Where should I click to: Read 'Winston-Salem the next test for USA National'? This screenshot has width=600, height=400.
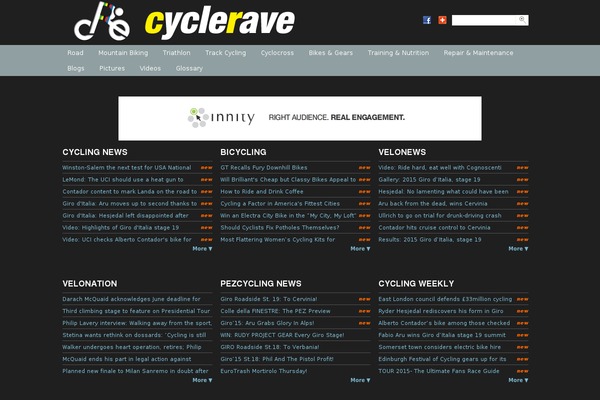point(127,168)
